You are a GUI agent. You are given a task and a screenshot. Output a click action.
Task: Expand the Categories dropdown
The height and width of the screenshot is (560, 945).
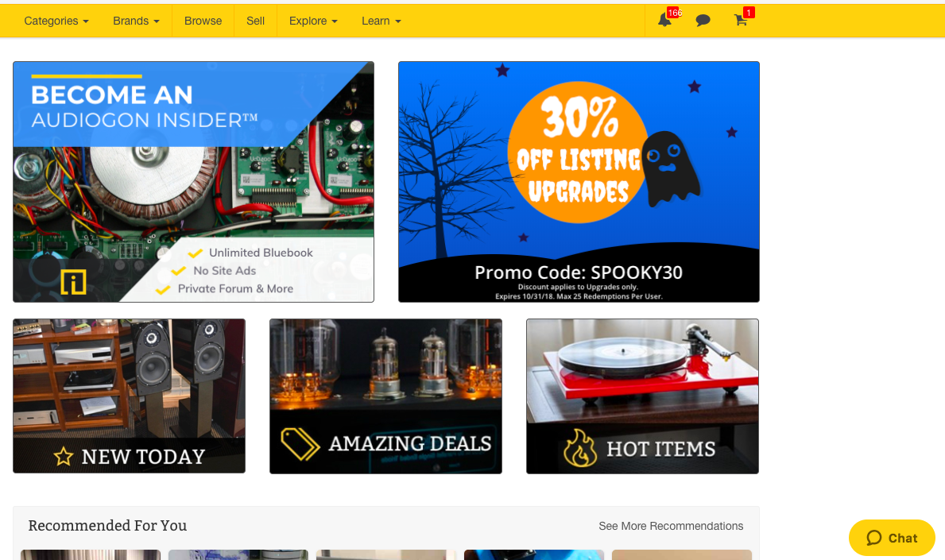pyautogui.click(x=56, y=21)
